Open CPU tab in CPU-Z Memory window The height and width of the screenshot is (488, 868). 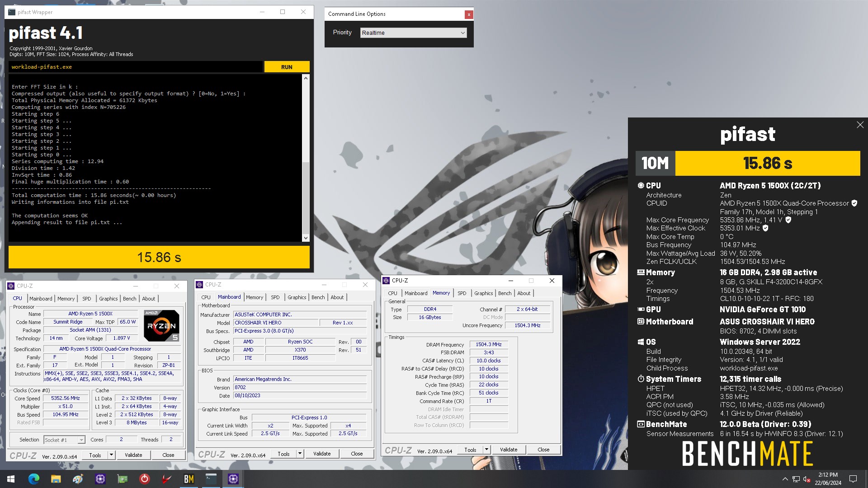[x=393, y=293]
